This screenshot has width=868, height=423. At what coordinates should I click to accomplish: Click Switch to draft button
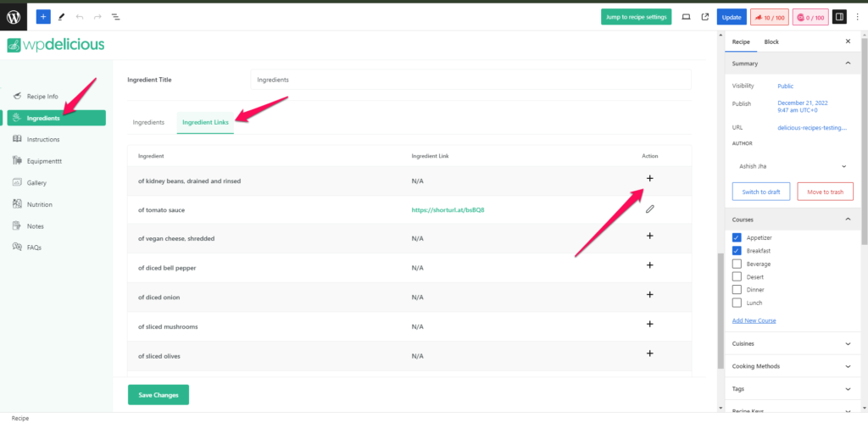[760, 192]
